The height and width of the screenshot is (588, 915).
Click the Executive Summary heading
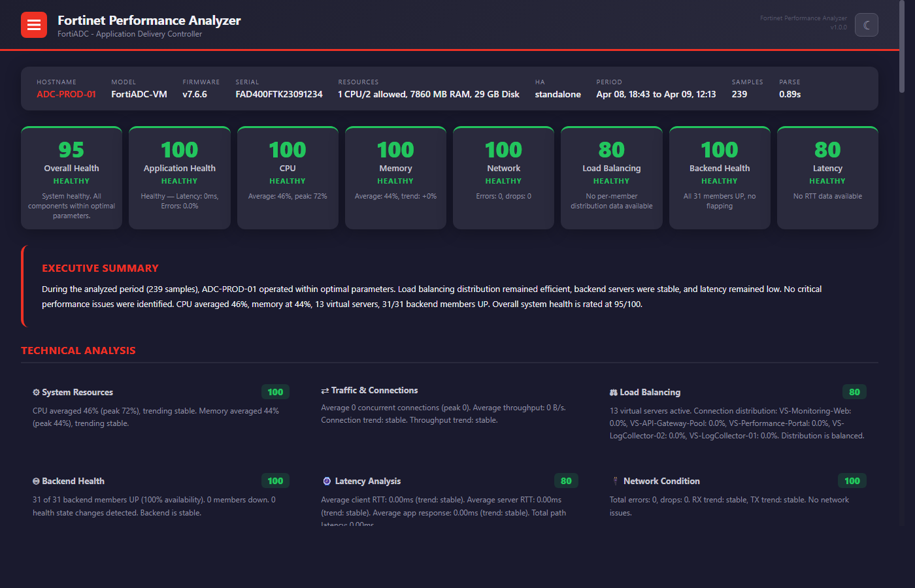[x=100, y=268]
